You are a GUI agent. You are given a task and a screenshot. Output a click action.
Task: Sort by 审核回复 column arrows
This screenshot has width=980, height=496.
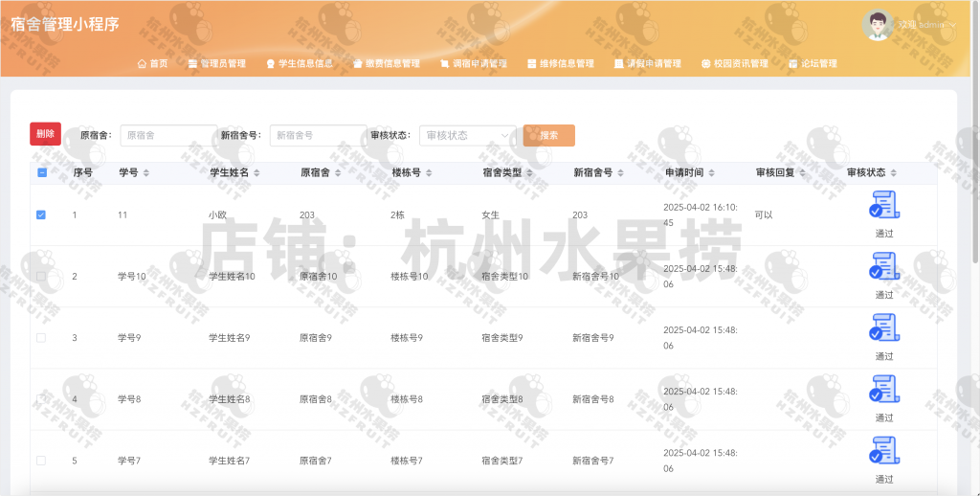(x=803, y=172)
